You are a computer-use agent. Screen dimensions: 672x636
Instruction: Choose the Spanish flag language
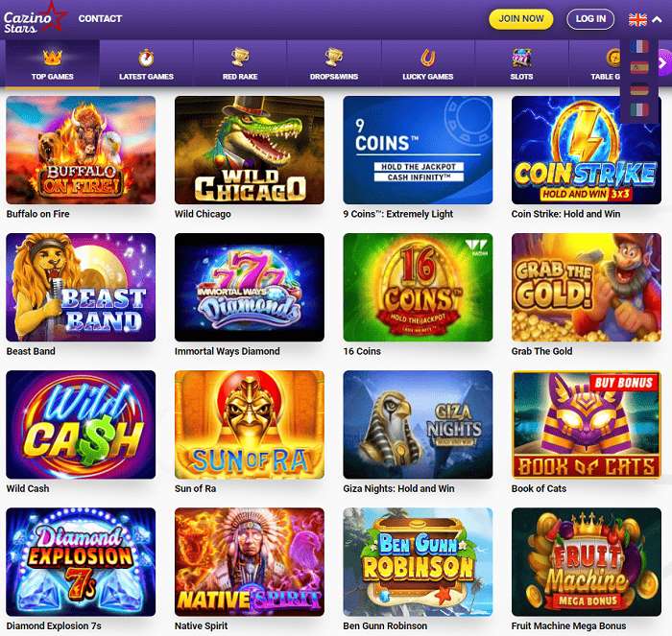[639, 68]
